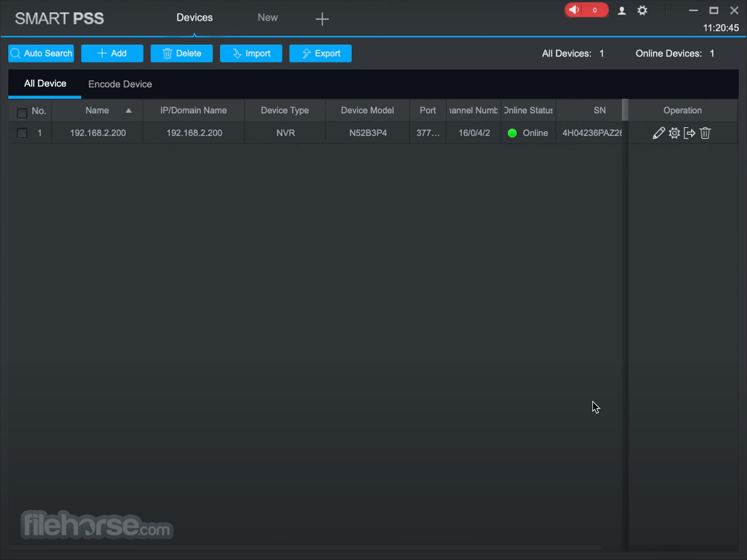This screenshot has width=747, height=560.
Task: Click the Delete button in toolbar
Action: (x=181, y=54)
